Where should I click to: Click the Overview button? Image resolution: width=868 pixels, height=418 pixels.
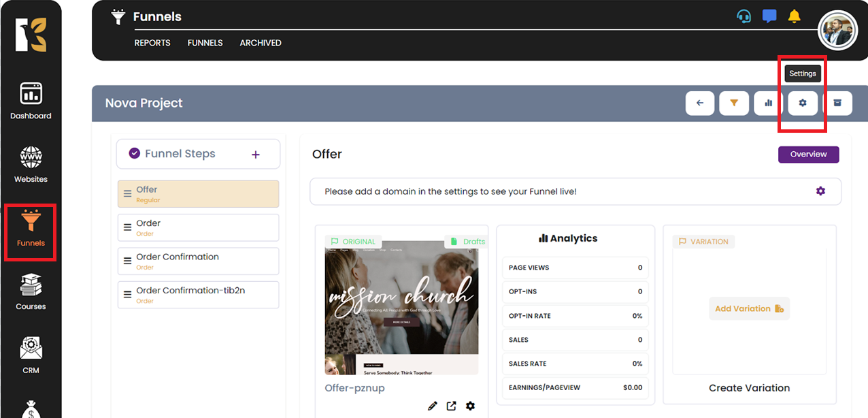(808, 155)
